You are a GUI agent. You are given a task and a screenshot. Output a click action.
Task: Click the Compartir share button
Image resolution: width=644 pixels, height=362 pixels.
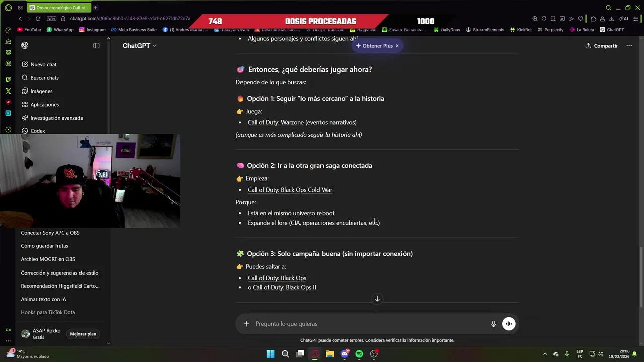click(x=601, y=46)
